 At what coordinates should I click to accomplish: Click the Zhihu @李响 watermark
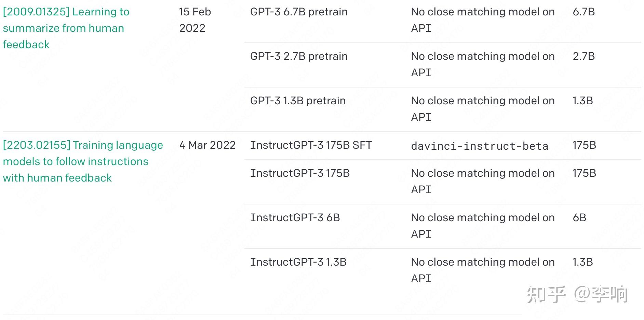click(577, 294)
